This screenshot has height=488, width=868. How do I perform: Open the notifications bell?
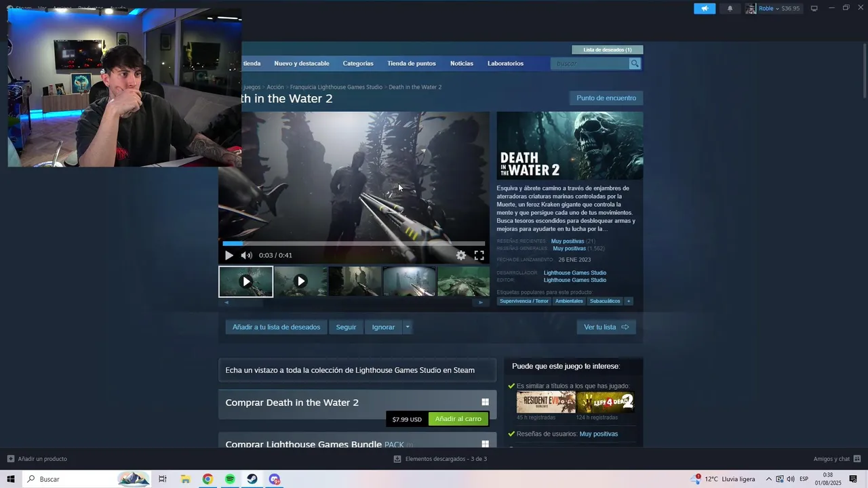730,8
